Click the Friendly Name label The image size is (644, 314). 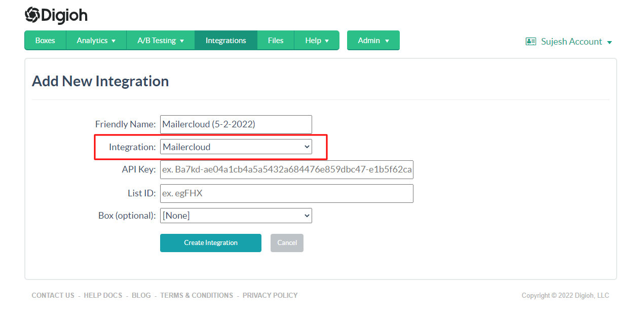126,124
